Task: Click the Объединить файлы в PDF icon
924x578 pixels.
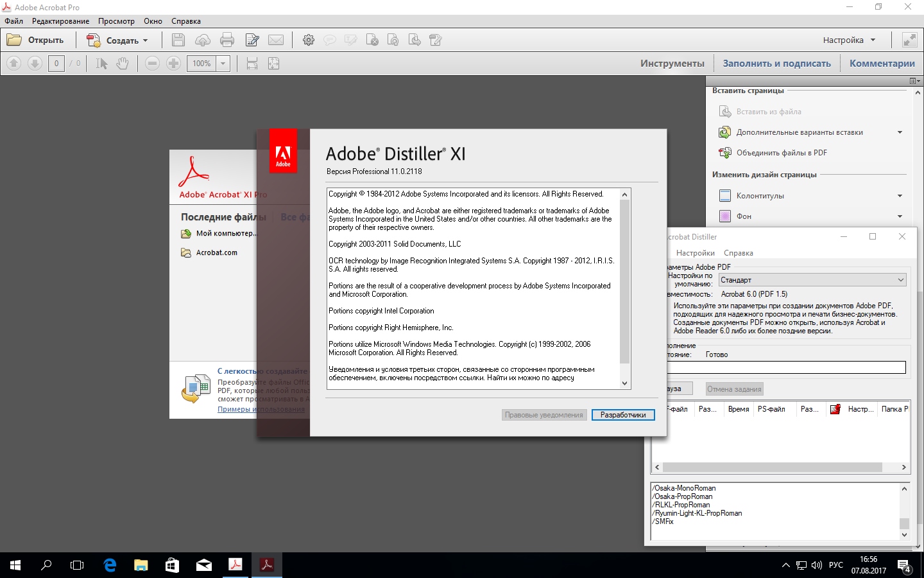Action: (x=725, y=153)
